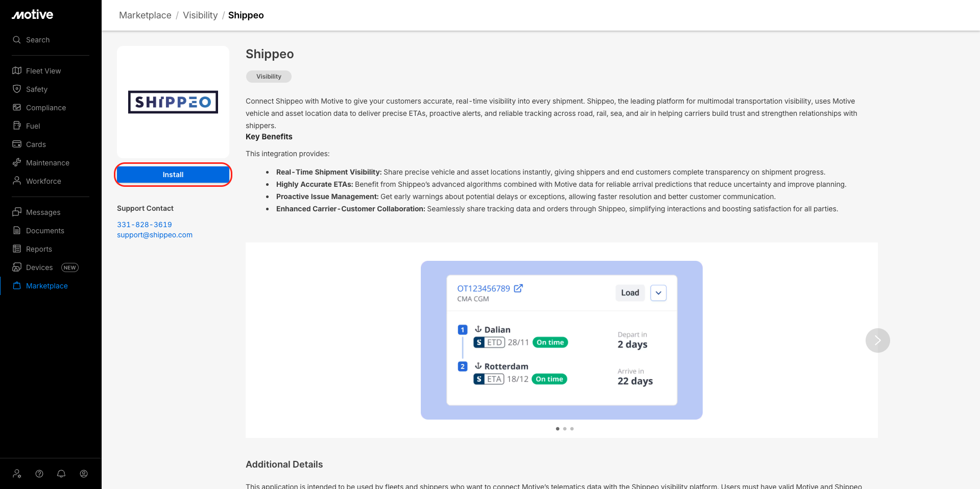Go to the Safety section

tap(37, 89)
